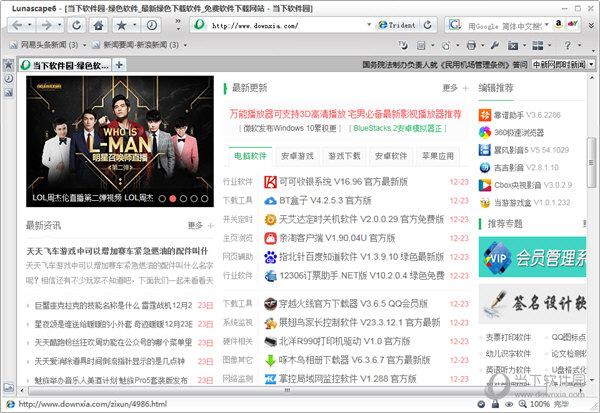
Task: Open browsing history clock icon
Action: 152,25
